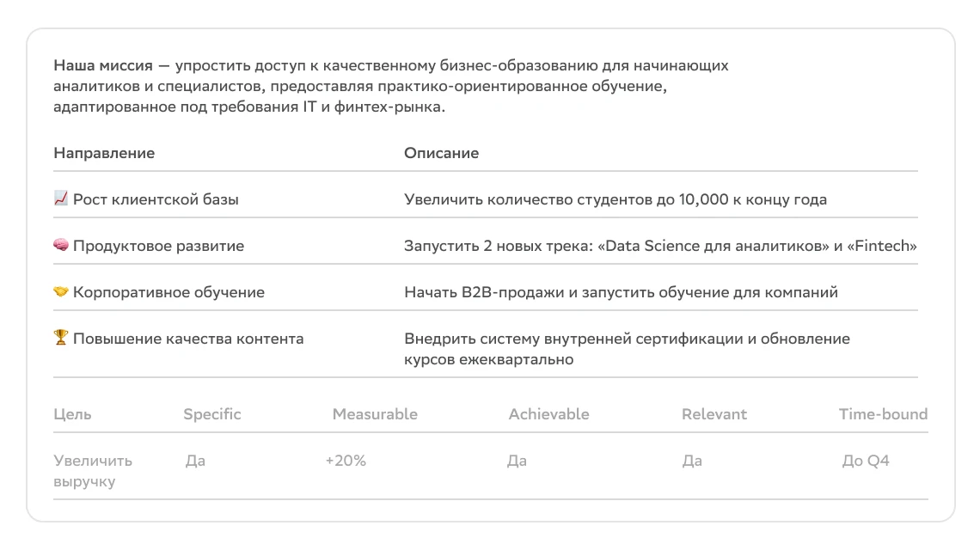
Task: Click the brain emoji icon beside Продуктовое развитие
Action: pyautogui.click(x=61, y=246)
